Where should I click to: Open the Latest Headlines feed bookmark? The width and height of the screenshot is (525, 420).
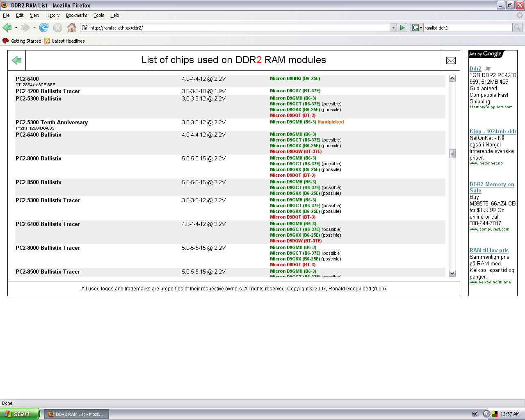[64, 41]
